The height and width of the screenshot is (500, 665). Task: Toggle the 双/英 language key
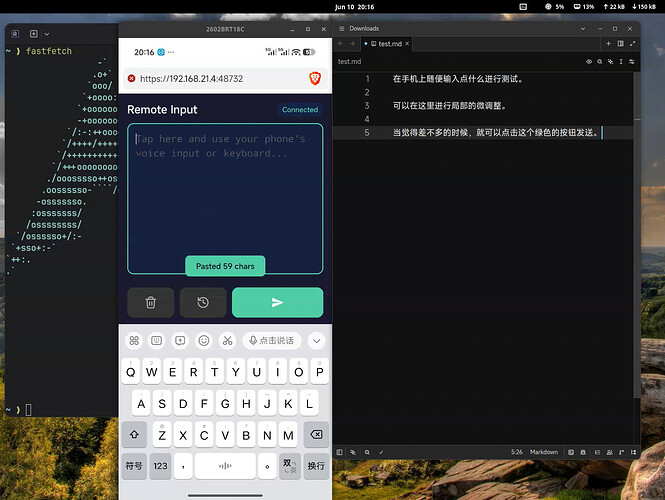pyautogui.click(x=290, y=466)
